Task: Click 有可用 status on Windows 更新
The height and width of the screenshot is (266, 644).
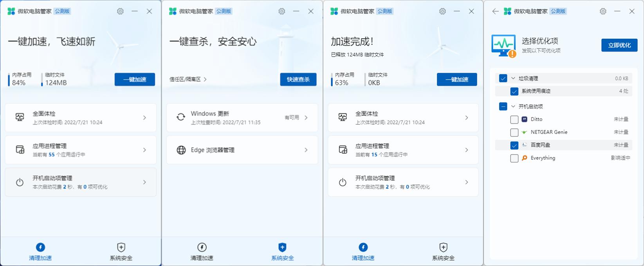Action: [292, 117]
